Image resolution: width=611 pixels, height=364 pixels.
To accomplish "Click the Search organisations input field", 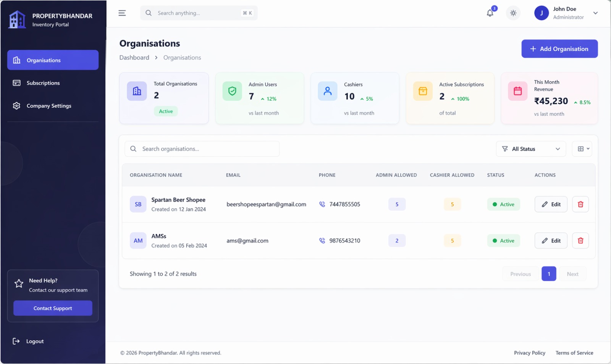I will tap(206, 149).
